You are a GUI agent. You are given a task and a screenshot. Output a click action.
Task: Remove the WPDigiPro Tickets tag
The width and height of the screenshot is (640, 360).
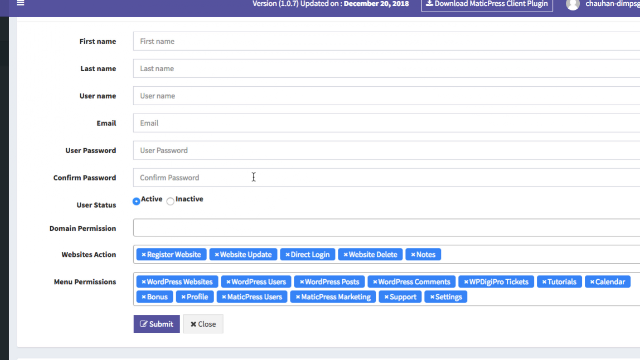[466, 282]
